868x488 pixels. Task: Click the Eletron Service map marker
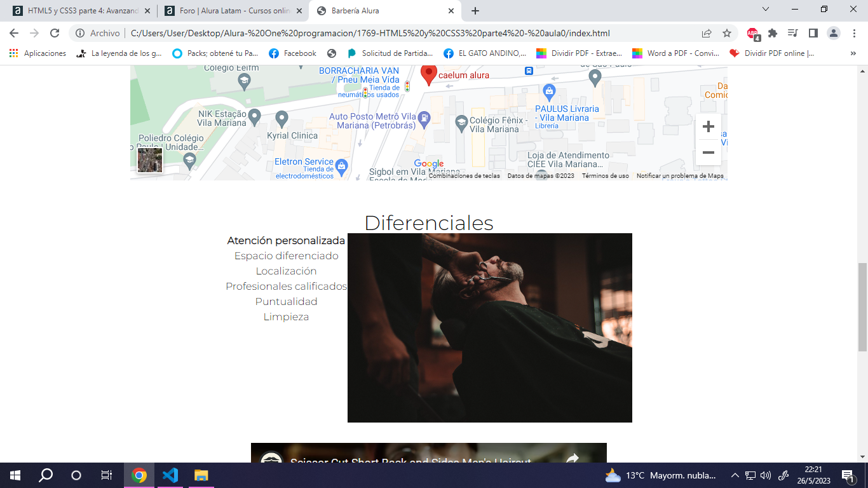coord(342,166)
